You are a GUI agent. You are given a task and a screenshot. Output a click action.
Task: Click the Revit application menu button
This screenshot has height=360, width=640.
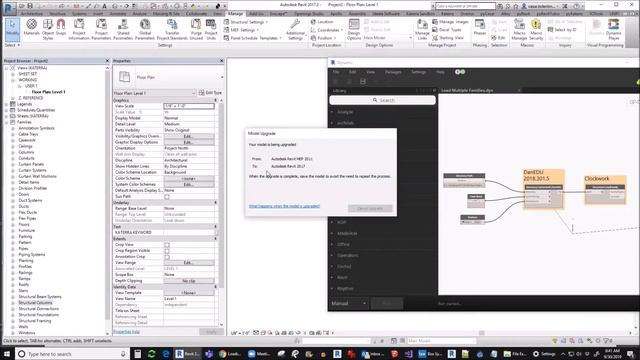(8, 7)
